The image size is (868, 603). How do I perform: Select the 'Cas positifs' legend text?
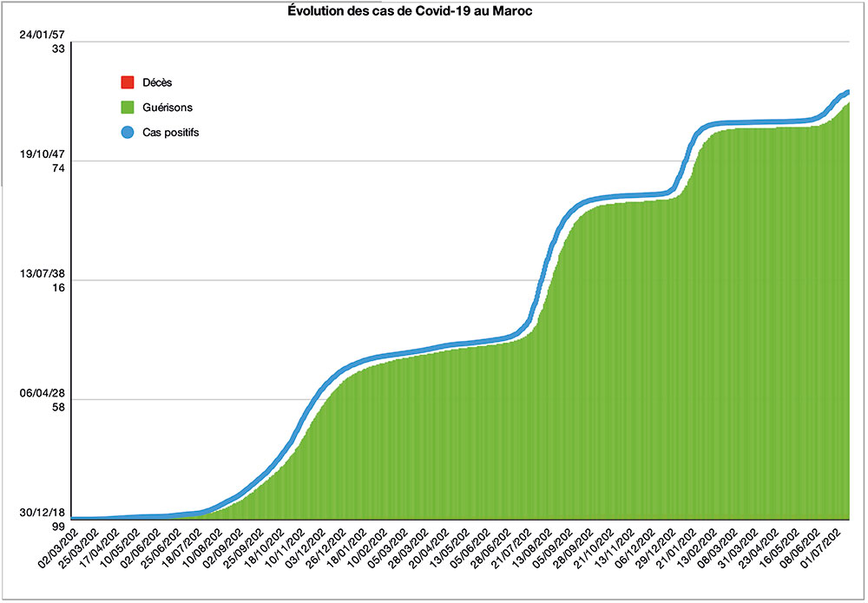(x=171, y=133)
